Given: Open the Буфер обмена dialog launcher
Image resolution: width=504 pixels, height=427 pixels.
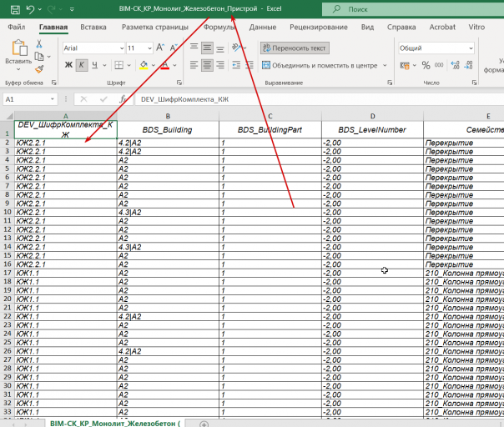Looking at the screenshot, I should point(53,83).
